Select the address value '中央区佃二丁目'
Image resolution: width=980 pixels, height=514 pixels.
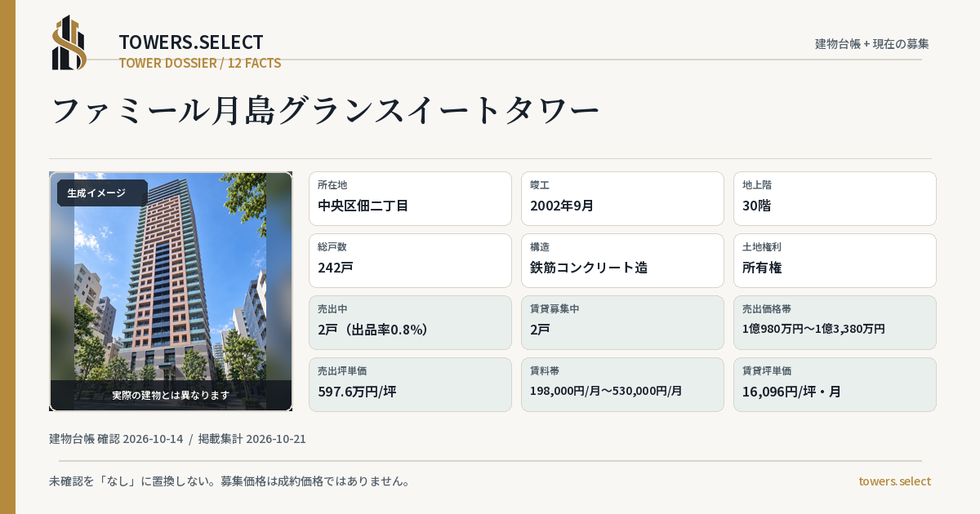pyautogui.click(x=363, y=206)
